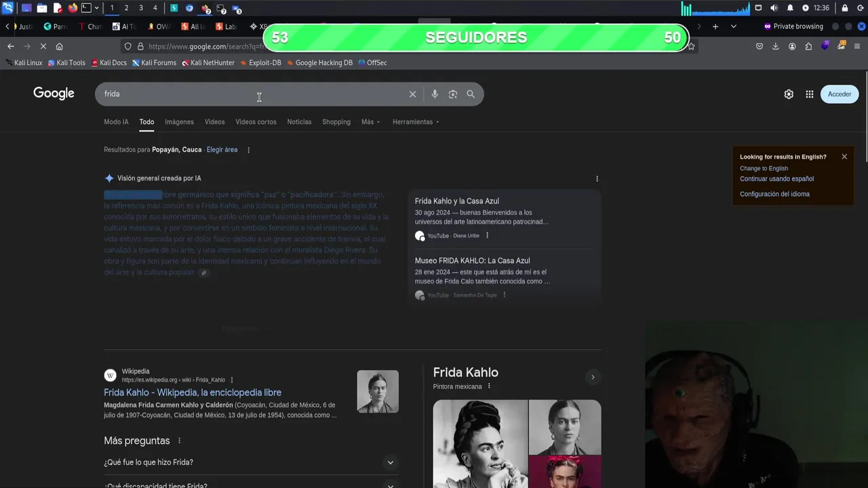
Task: Open terminal launcher dropdown arrow
Action: click(x=97, y=8)
